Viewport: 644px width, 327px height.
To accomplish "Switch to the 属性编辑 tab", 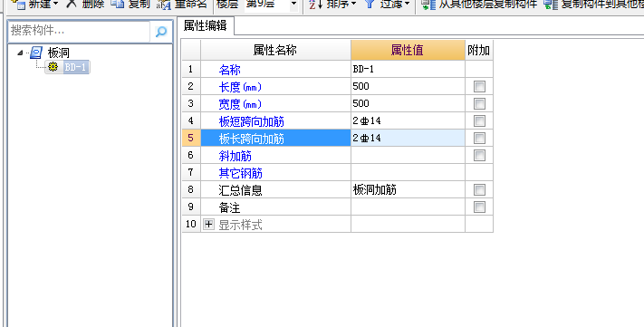I will (205, 25).
